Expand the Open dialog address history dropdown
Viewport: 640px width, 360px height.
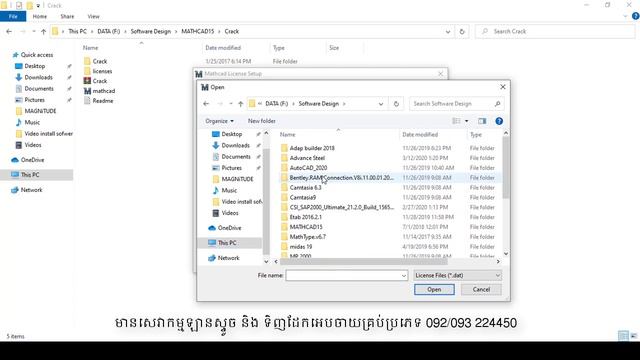(x=381, y=104)
